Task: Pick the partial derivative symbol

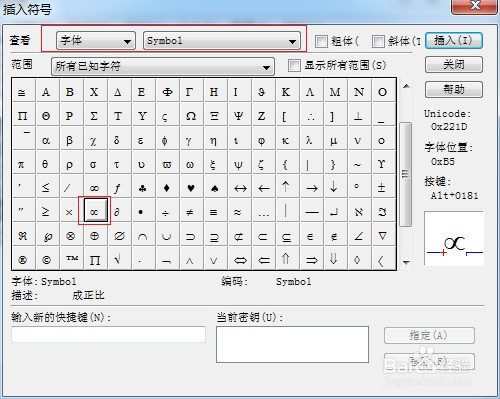Action: 118,212
